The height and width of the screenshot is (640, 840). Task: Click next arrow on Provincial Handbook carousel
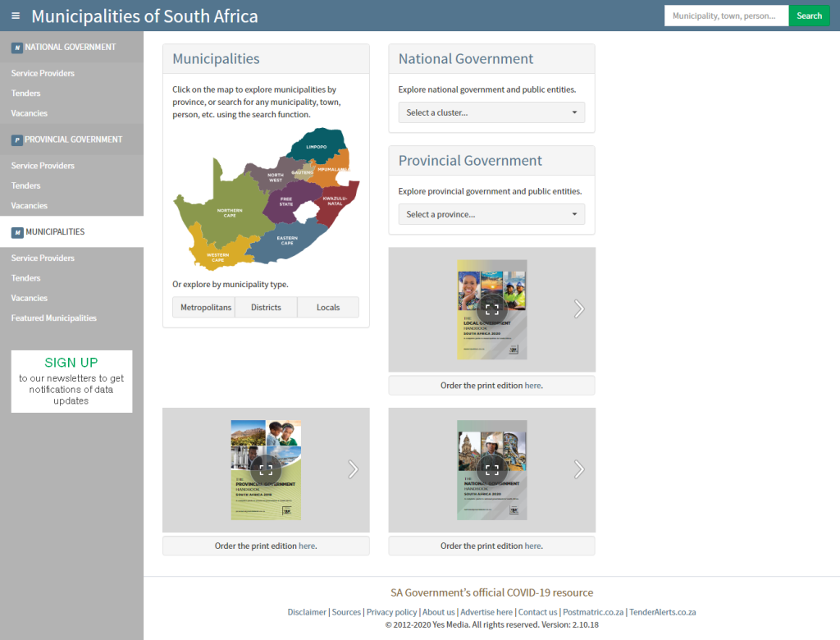(354, 469)
